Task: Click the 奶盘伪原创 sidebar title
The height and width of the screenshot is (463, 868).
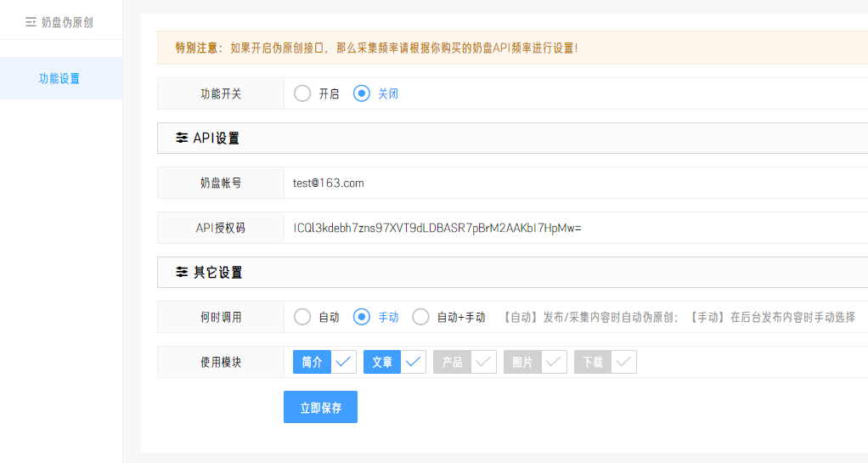Action: (67, 22)
